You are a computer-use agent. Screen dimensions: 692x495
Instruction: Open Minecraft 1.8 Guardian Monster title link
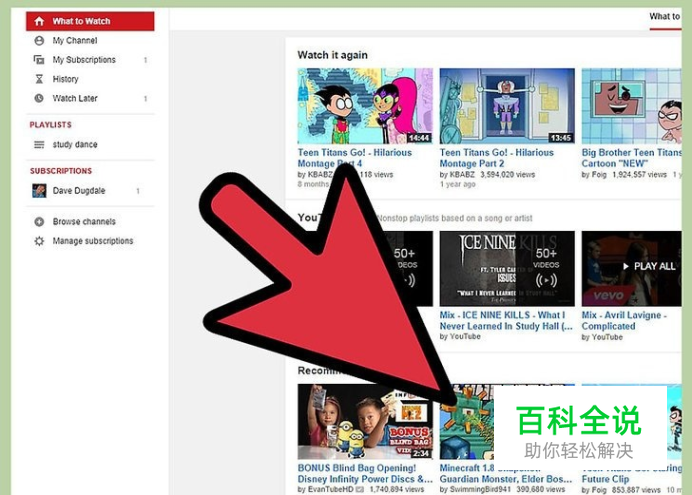506,473
